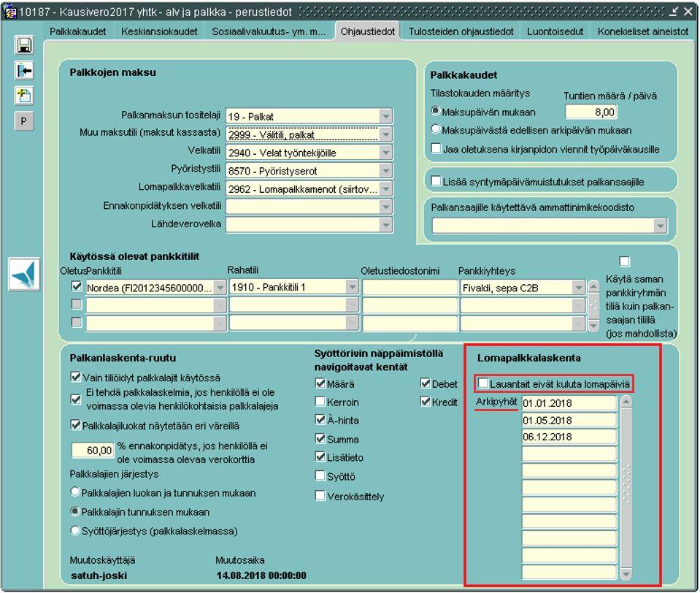Enable Lisää syntymäpäivämuistutukset palkansaajille
The height and width of the screenshot is (593, 700).
coord(436,181)
